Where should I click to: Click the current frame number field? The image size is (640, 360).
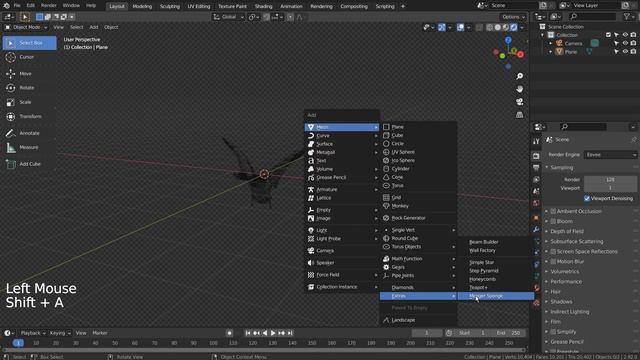click(427, 333)
